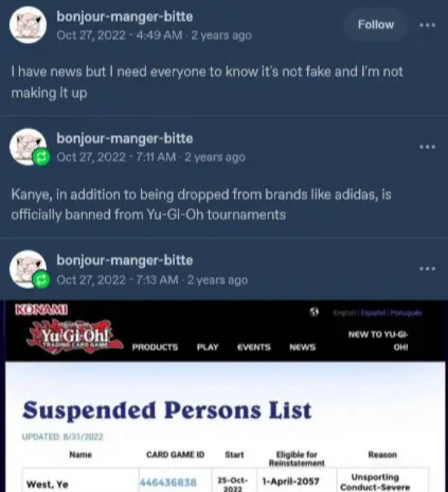Click the language selector links by the globe
Viewport: 448px width, 492px height.
(x=378, y=312)
